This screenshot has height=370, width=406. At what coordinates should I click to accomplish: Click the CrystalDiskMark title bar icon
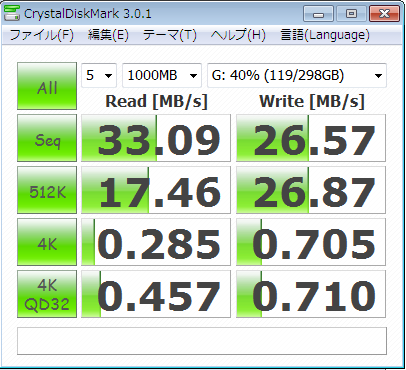[x=12, y=13]
